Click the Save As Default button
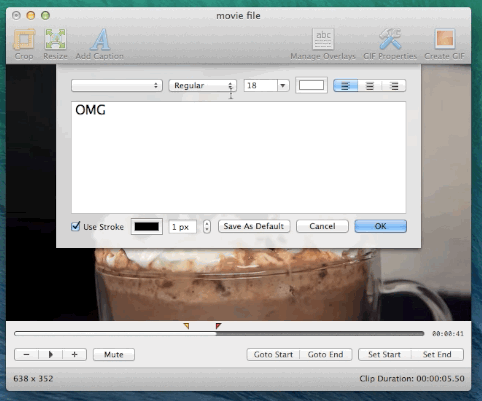 (x=254, y=226)
